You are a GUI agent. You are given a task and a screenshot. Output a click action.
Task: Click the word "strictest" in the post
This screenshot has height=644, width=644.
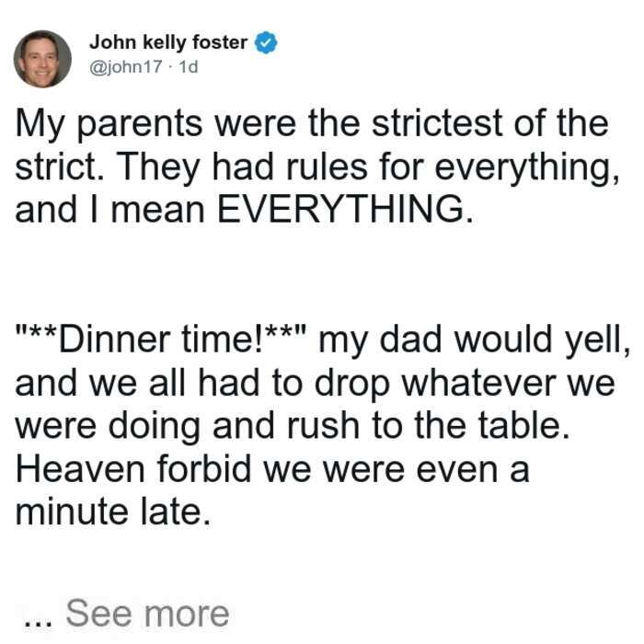pos(438,122)
